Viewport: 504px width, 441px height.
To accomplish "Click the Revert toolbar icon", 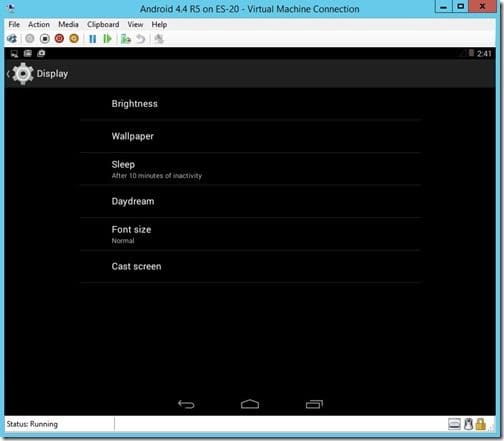I will coord(141,39).
